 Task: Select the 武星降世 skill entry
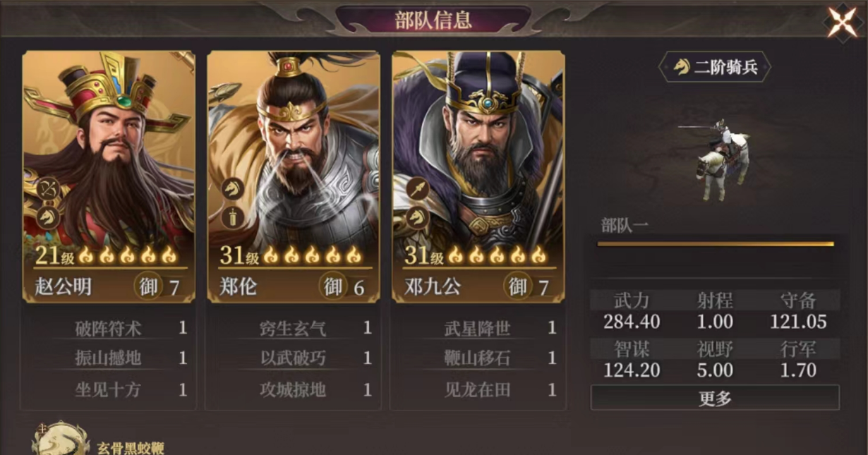[478, 328]
